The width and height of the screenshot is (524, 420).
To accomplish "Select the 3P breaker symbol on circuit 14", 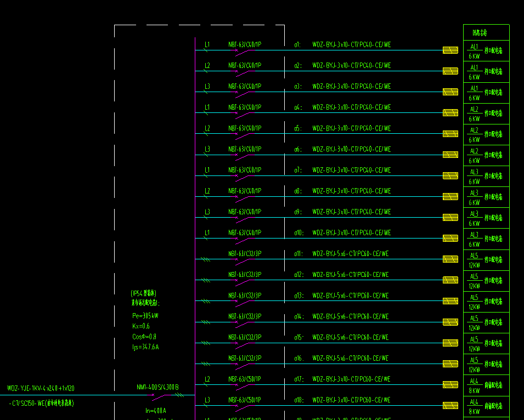I will [243, 325].
